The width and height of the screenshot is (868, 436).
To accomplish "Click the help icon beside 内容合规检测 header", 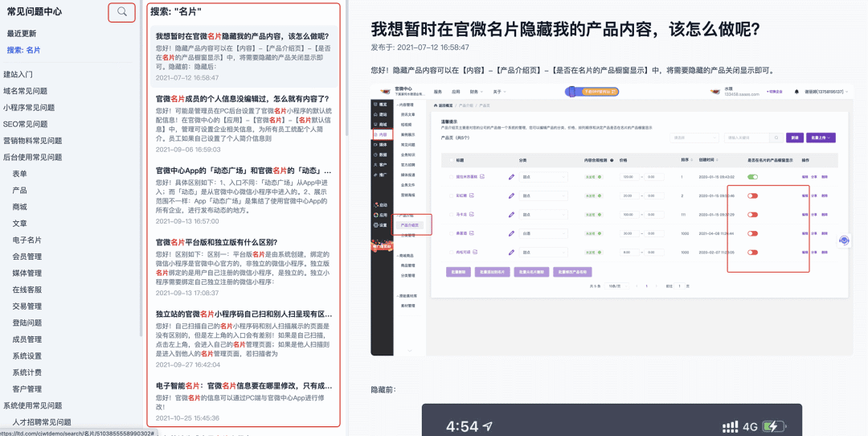I will click(x=612, y=159).
